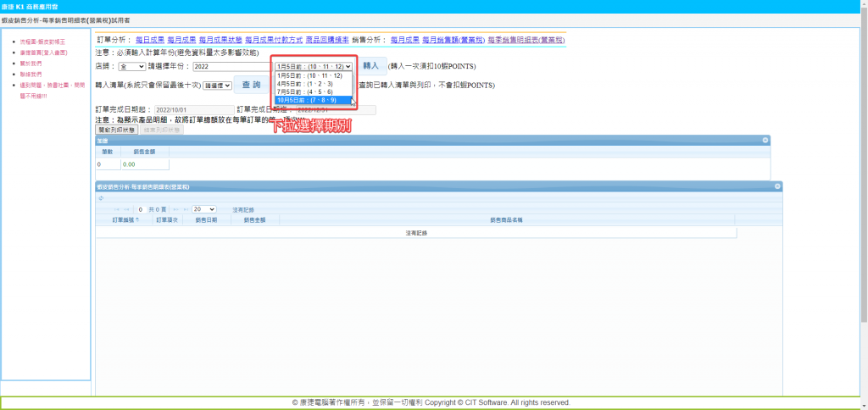
Task: Click the 開啟列印狀態 button
Action: 116,130
